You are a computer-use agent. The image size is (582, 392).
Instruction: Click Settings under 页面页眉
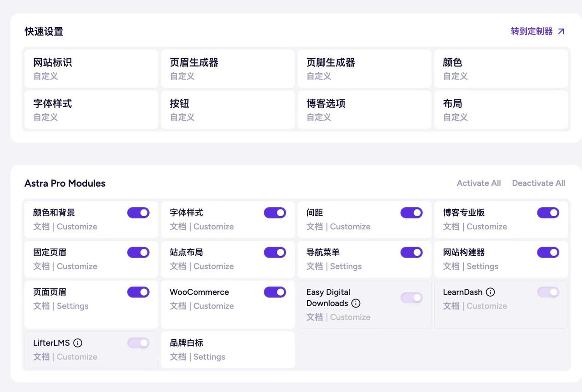73,306
